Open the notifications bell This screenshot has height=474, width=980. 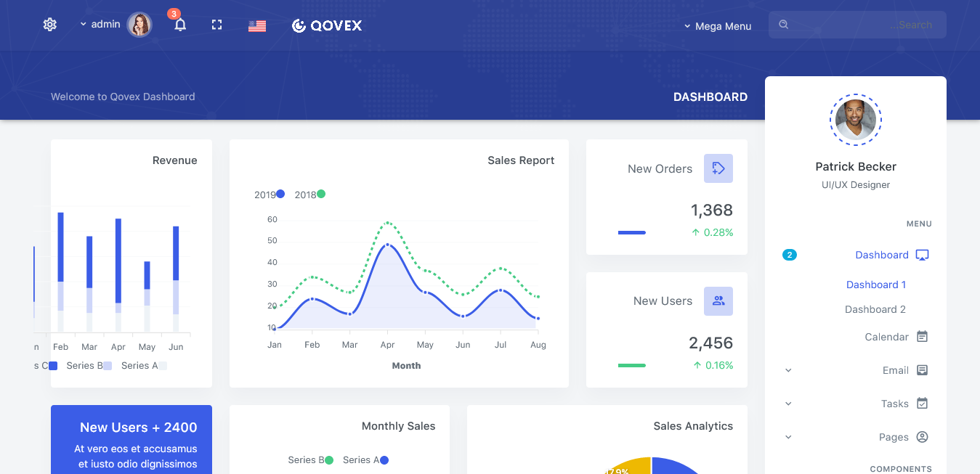180,25
